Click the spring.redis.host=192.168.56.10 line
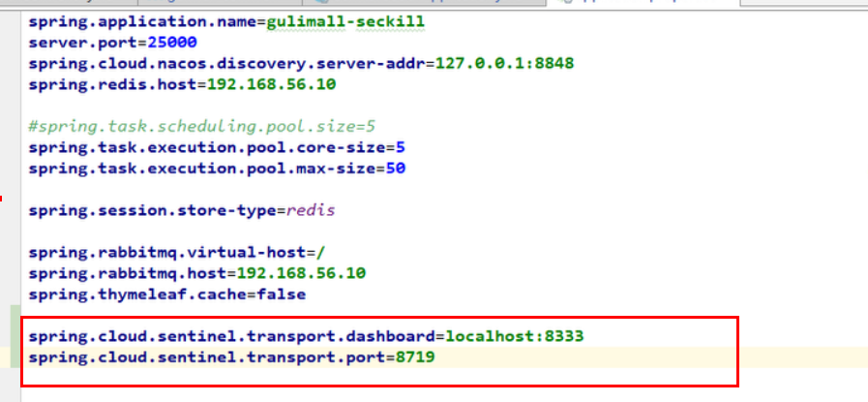 pos(182,85)
